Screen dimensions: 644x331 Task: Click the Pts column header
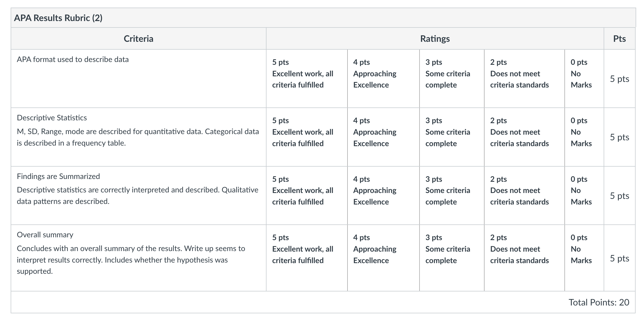coord(619,38)
